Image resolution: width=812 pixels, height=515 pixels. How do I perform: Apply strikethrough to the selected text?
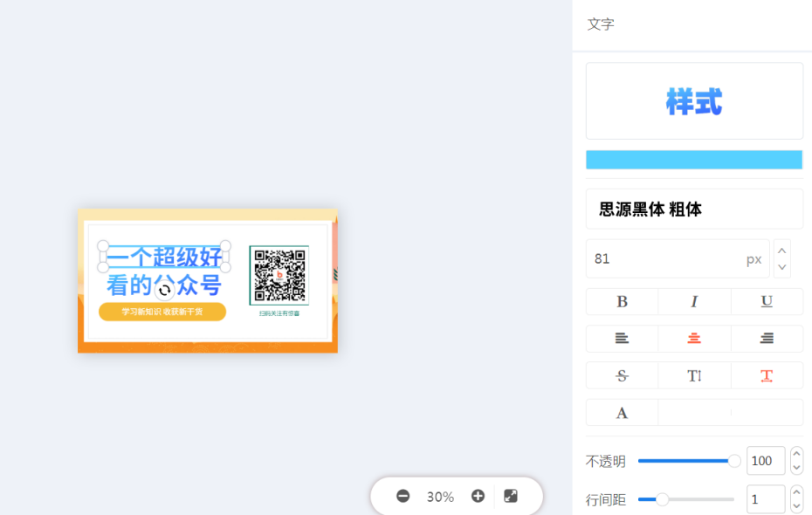(622, 375)
